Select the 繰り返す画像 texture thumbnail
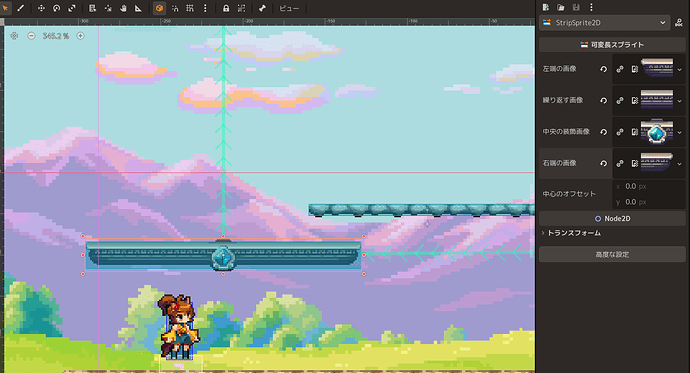Screen dimensions: 690x373 tap(657, 100)
